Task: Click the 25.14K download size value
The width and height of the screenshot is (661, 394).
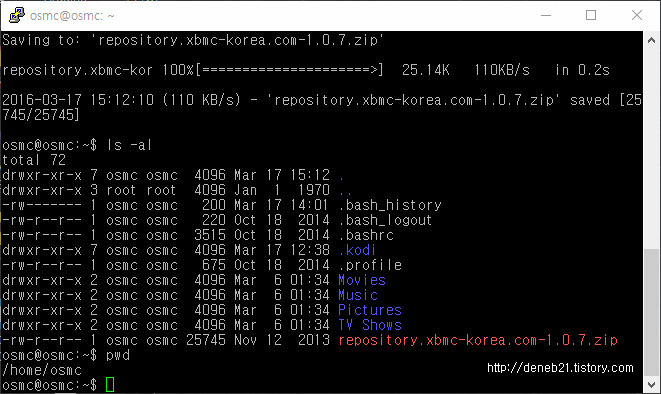Action: pos(426,70)
